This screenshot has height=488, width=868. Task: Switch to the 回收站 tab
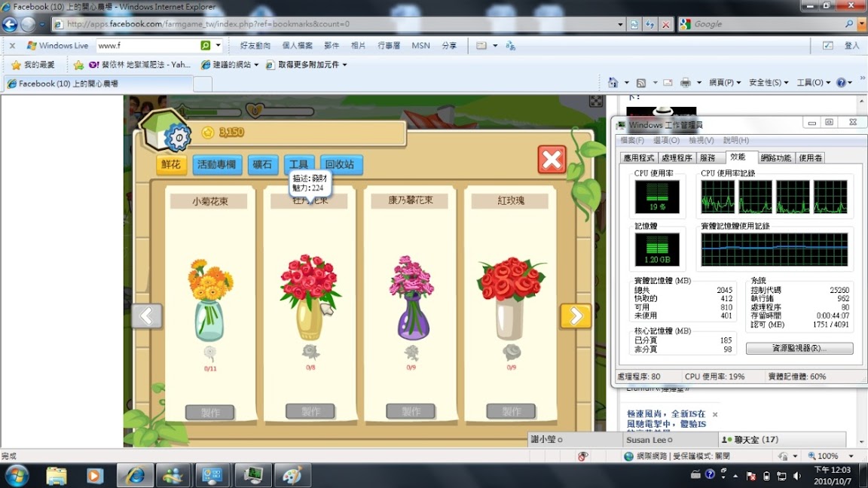pyautogui.click(x=341, y=164)
